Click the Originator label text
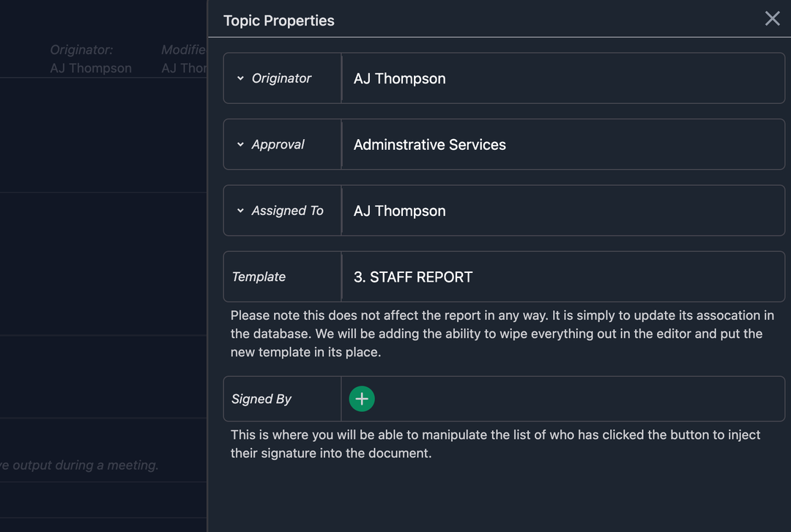The width and height of the screenshot is (791, 532). click(281, 78)
